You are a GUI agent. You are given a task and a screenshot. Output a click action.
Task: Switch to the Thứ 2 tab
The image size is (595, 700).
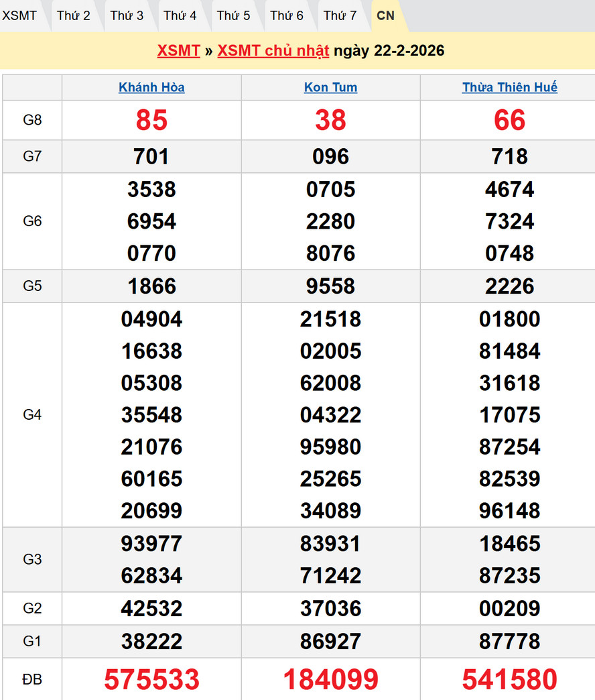tap(74, 15)
